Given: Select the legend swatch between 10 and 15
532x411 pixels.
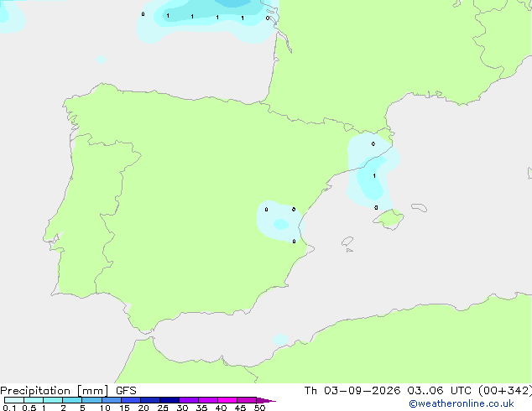Looking at the screenshot, I should tap(111, 400).
